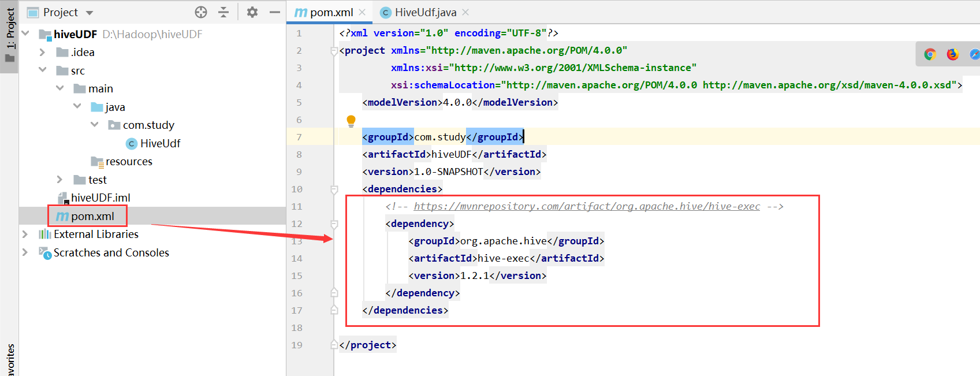Collapse the src folder

coord(42,70)
